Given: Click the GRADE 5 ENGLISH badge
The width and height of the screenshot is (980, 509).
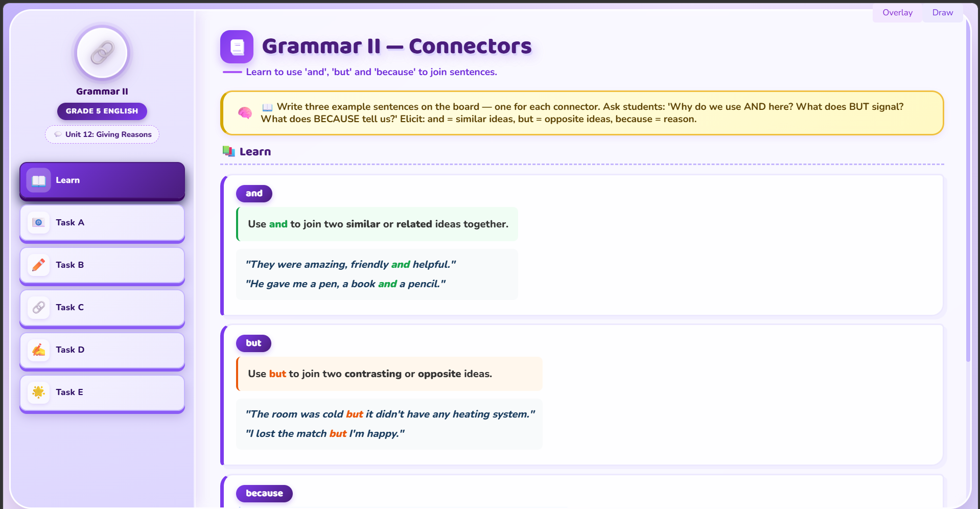Looking at the screenshot, I should [102, 111].
